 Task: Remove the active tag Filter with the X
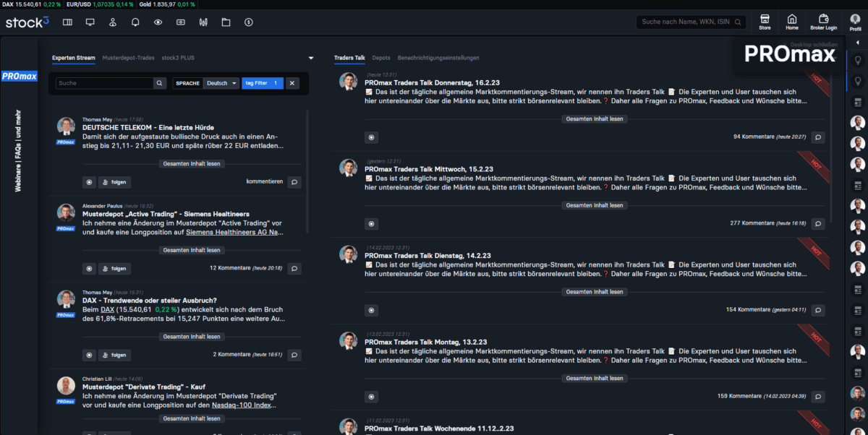pos(292,83)
